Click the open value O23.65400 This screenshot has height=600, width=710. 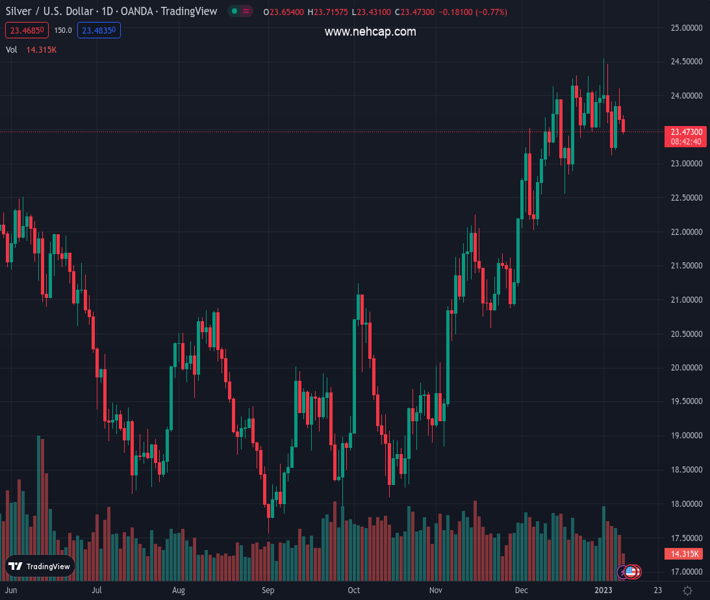(283, 12)
